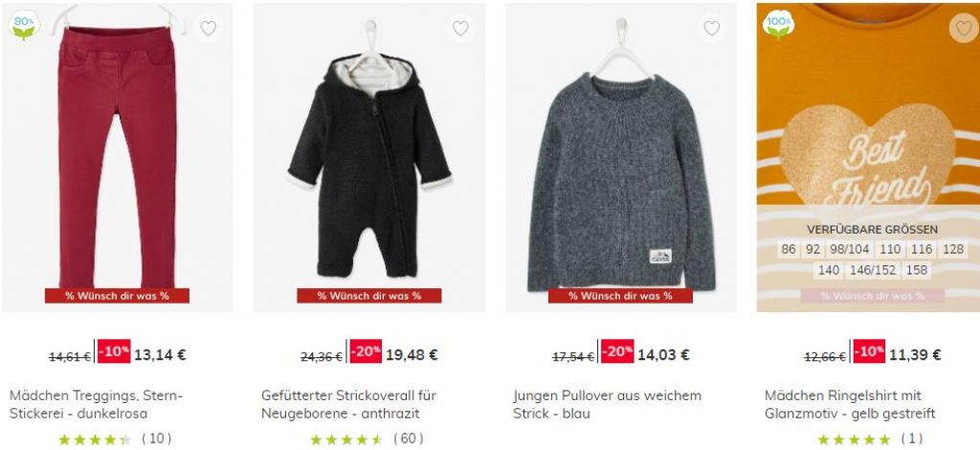Viewport: 980px width, 450px height.
Task: Click the -20% discount badge on Strickoverall
Action: click(x=366, y=351)
